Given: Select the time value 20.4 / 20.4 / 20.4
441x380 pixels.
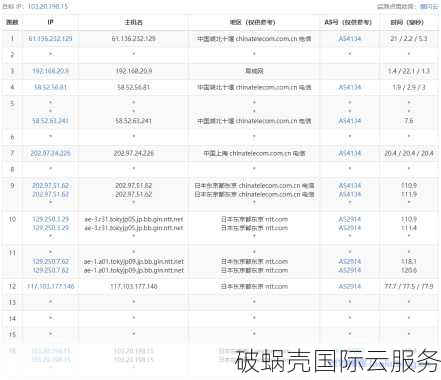Looking at the screenshot, I should pyautogui.click(x=409, y=153).
